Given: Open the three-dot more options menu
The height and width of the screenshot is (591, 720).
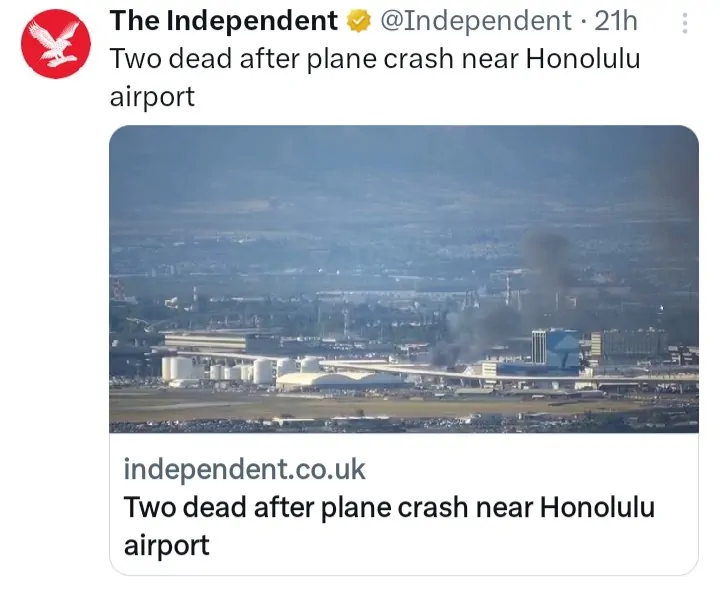Looking at the screenshot, I should (683, 23).
